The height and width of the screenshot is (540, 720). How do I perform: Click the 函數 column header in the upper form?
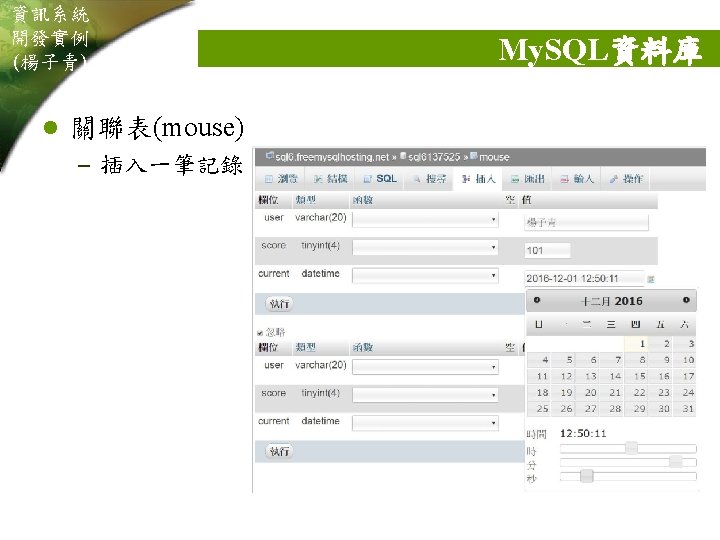click(x=363, y=200)
